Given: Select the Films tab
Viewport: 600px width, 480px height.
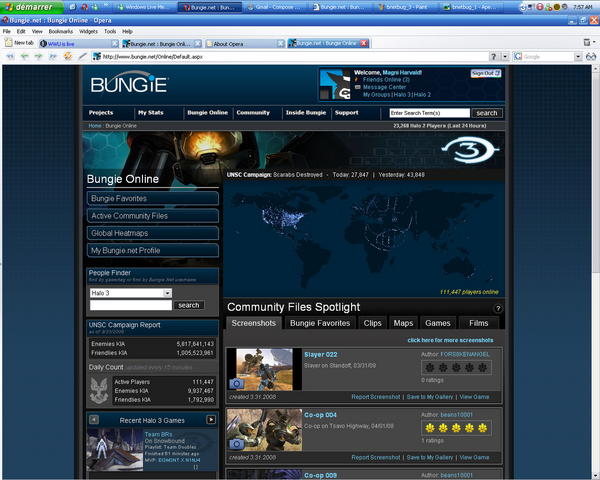Looking at the screenshot, I should click(x=479, y=323).
